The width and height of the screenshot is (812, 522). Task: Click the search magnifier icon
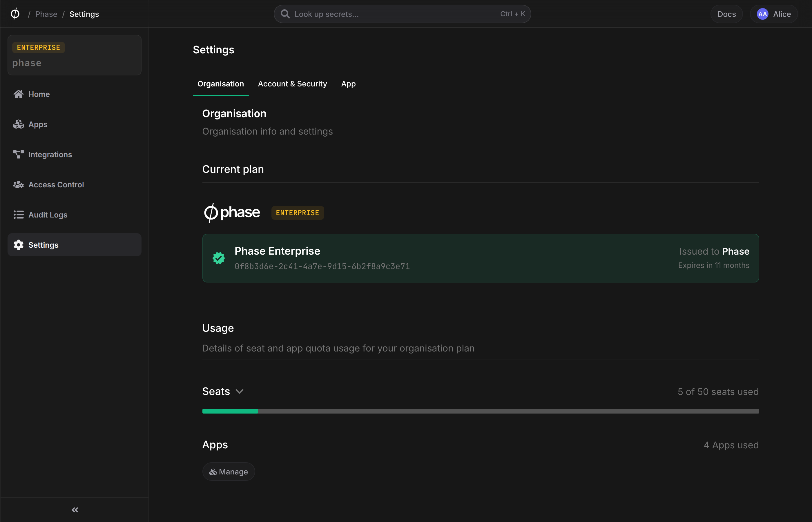click(x=285, y=14)
